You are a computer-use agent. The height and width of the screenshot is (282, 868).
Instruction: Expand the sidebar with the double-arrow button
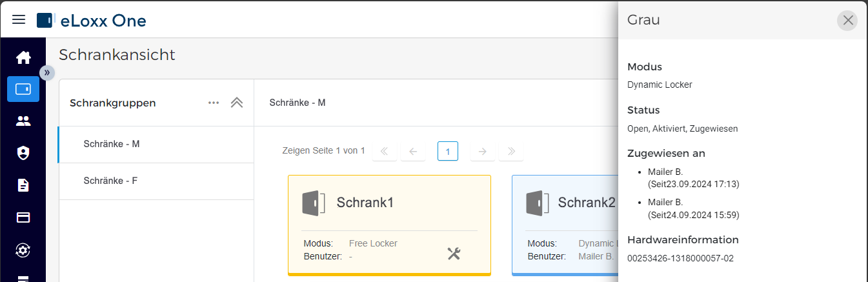tap(47, 73)
